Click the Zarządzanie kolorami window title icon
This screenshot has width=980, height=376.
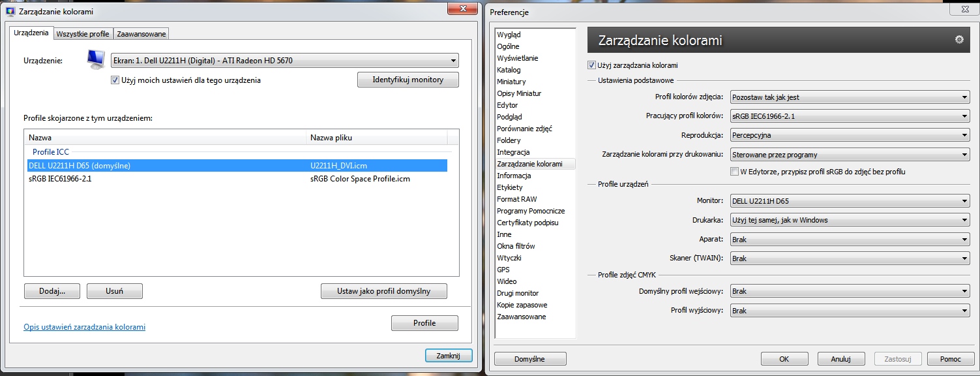point(10,12)
